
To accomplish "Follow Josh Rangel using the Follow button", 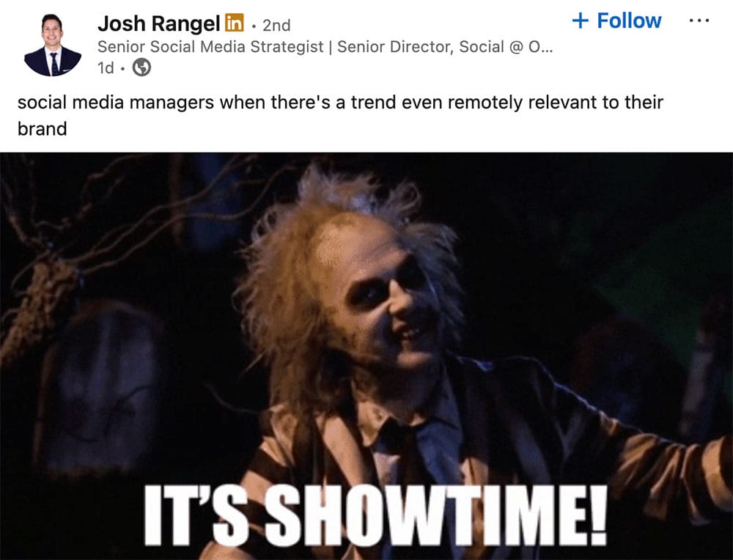I will pyautogui.click(x=616, y=21).
